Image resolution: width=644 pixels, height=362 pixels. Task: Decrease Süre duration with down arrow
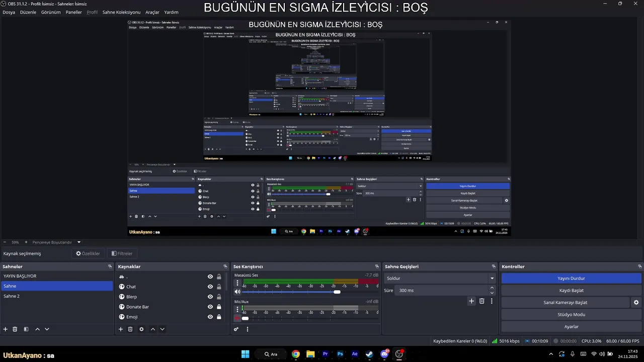492,293
